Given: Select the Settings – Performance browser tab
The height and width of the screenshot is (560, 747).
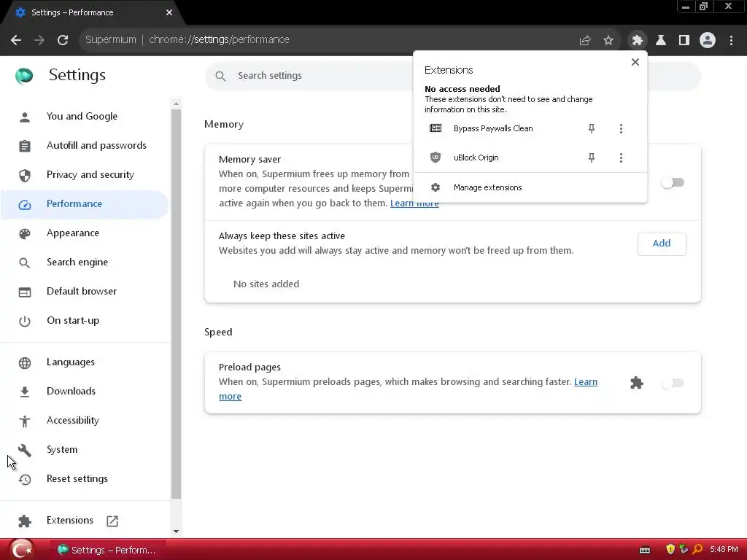Looking at the screenshot, I should (92, 13).
